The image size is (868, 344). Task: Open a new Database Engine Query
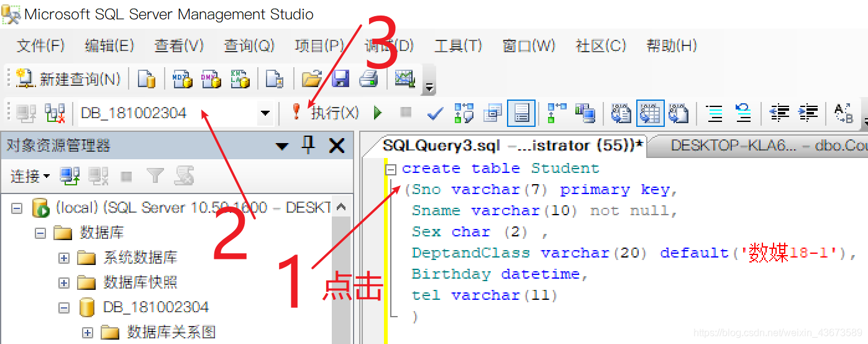click(147, 79)
